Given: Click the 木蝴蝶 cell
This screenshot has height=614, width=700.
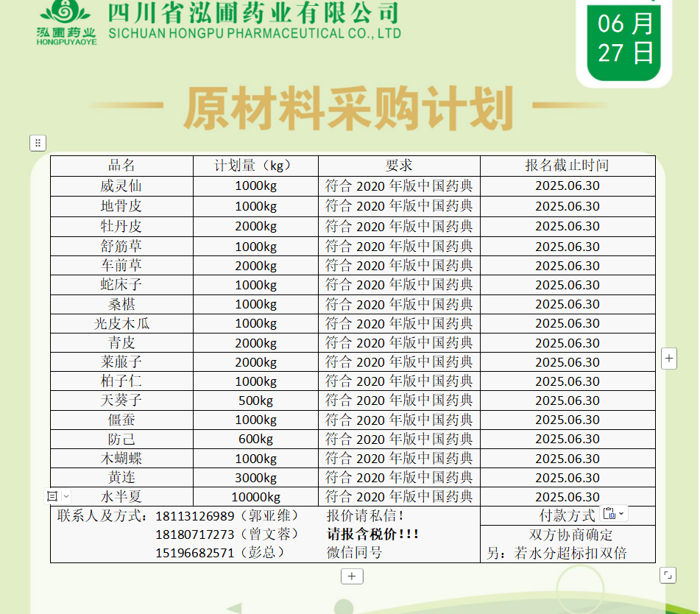Looking at the screenshot, I should pos(121,458).
